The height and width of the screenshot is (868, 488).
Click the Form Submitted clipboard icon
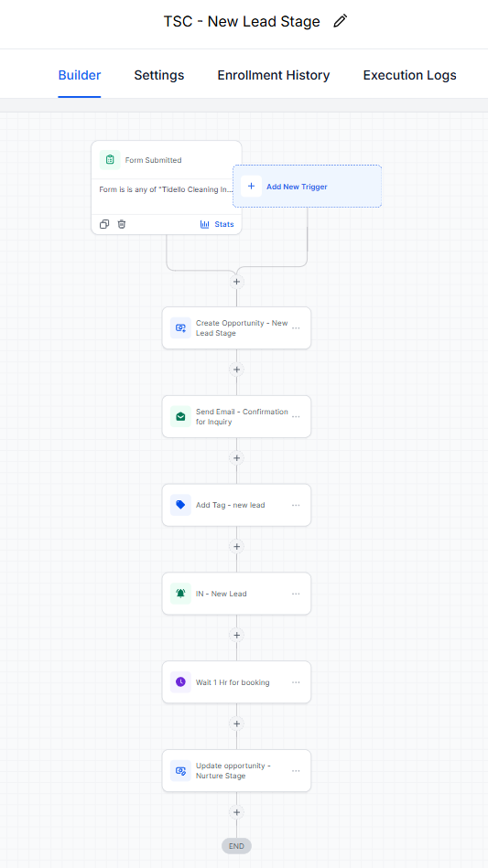tap(110, 160)
